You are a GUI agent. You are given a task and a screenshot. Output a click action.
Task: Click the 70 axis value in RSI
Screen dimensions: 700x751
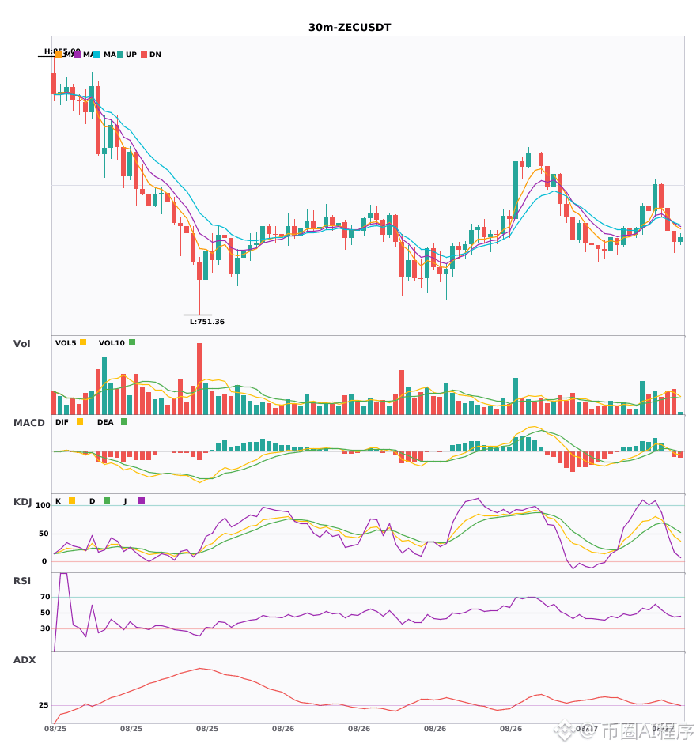45,597
